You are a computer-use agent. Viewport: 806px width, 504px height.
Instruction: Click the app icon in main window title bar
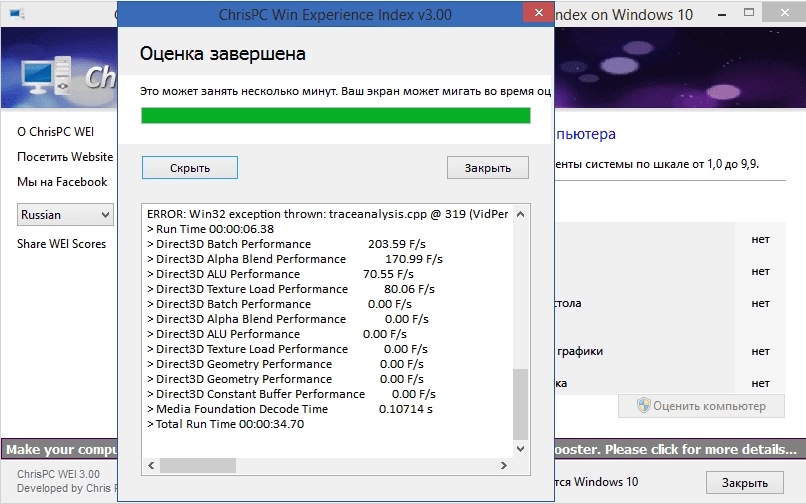pos(17,13)
